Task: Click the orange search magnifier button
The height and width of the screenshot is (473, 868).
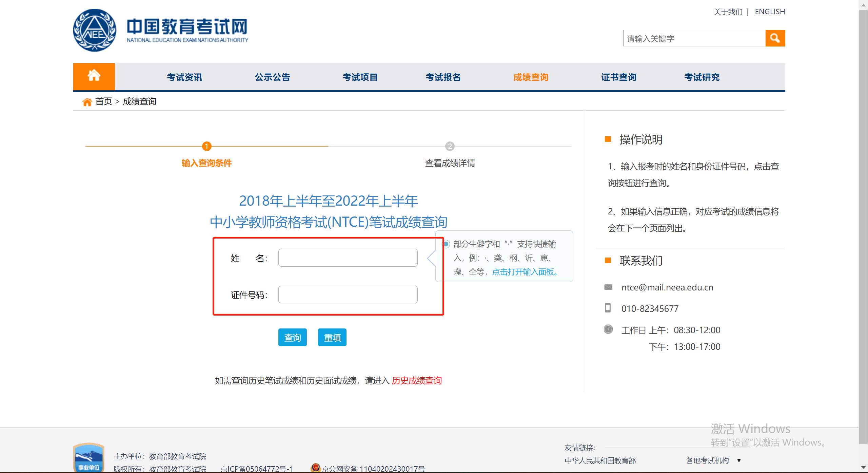Action: (775, 38)
